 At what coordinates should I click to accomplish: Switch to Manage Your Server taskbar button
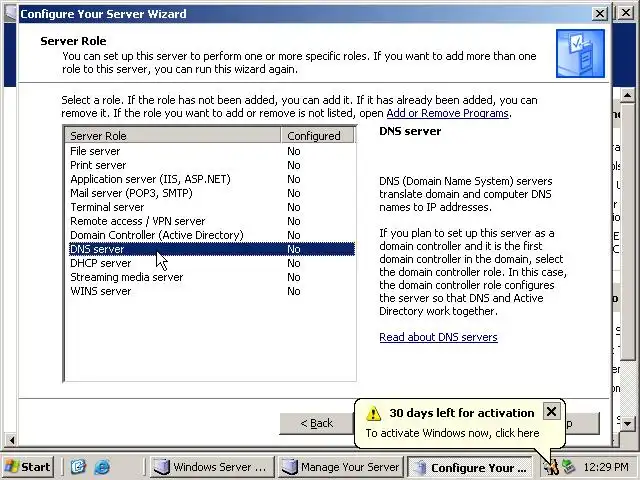341,467
